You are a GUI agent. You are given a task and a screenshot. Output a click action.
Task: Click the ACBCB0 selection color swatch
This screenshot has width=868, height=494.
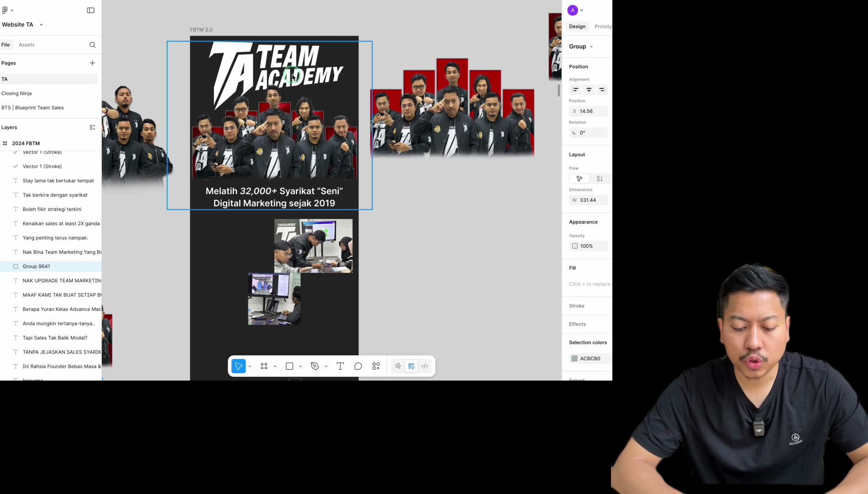(x=574, y=359)
